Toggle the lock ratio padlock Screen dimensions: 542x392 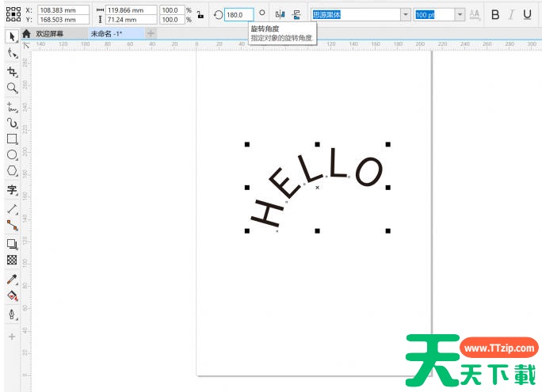pyautogui.click(x=200, y=14)
